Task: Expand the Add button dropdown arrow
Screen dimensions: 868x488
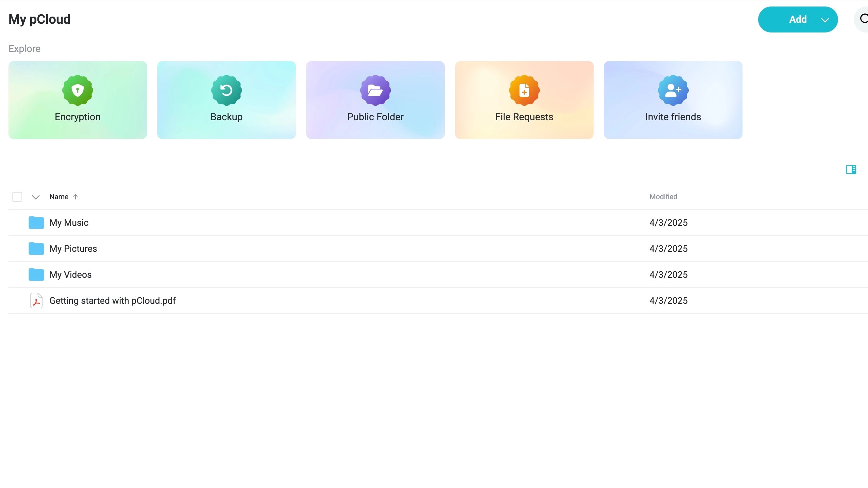Action: coord(825,20)
